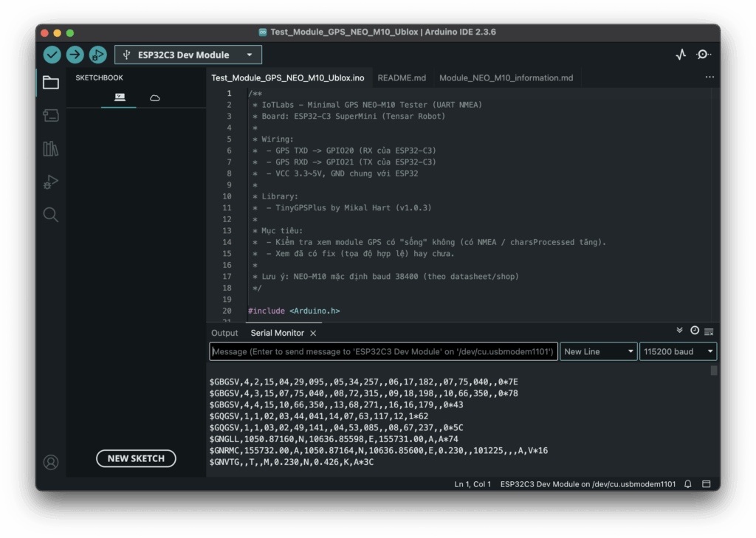Open the Search panel in the sidebar
This screenshot has height=538, width=756.
(x=50, y=215)
